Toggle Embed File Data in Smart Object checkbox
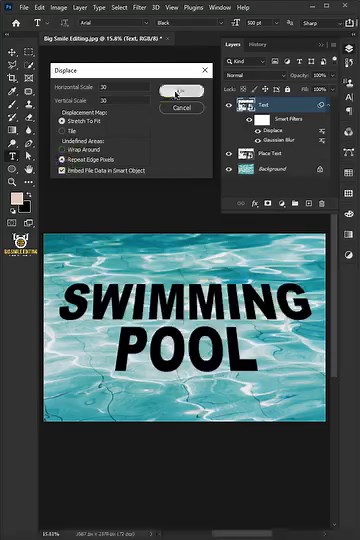This screenshot has height=540, width=360. 62,170
